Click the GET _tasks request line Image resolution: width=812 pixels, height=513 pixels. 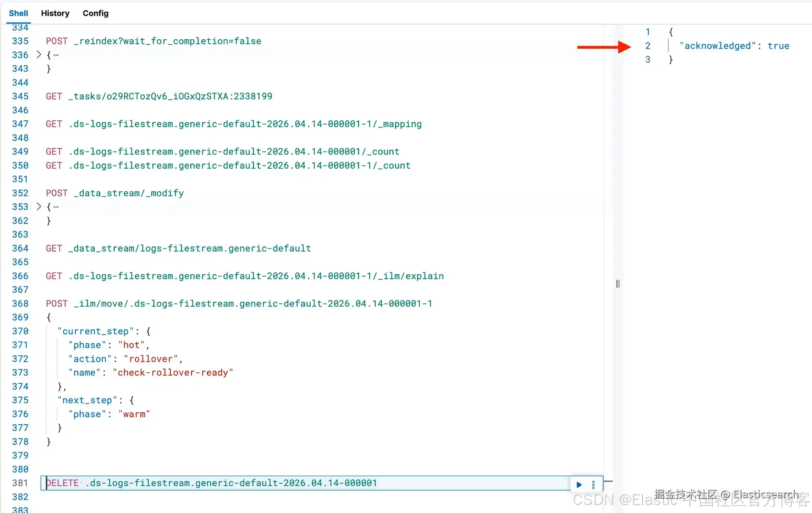[x=159, y=96]
